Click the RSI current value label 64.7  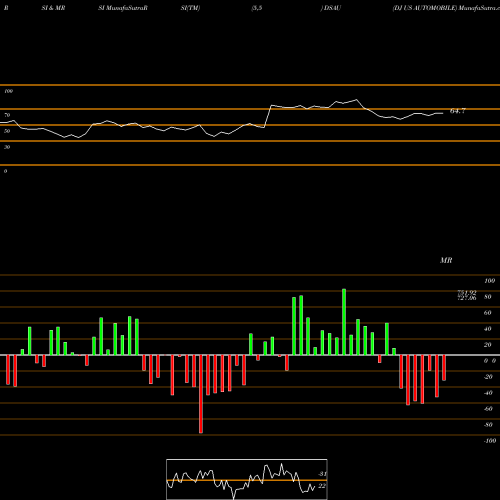point(458,111)
